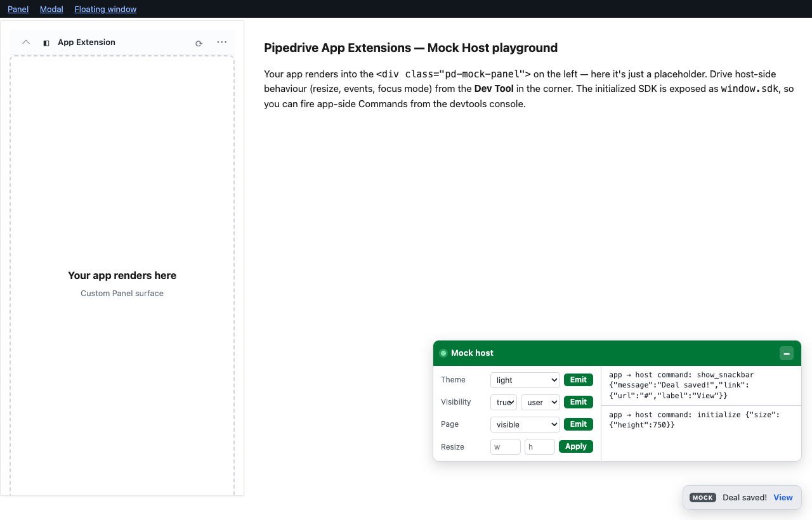Click the Deal saved! snackbar message
812x520 pixels.
pyautogui.click(x=745, y=497)
